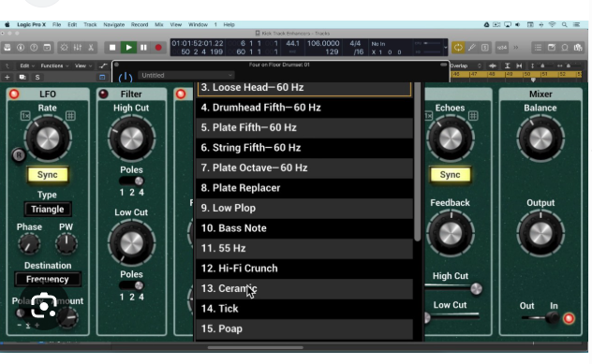The width and height of the screenshot is (592, 364).
Task: Click the volume icon in menu bar
Action: click(x=518, y=24)
